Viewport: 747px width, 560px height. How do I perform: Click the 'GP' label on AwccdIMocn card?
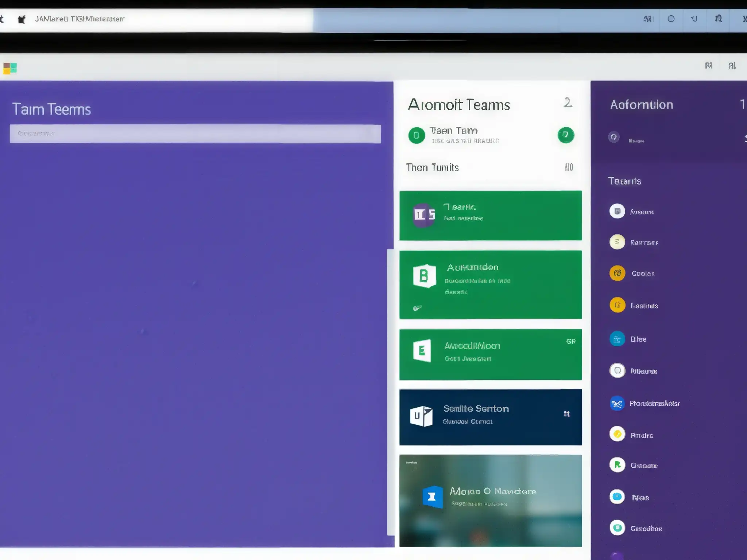click(x=571, y=342)
